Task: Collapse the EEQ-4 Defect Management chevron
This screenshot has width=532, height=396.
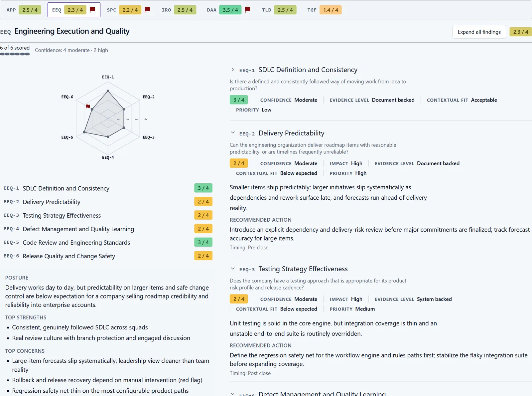Action: [232, 394]
